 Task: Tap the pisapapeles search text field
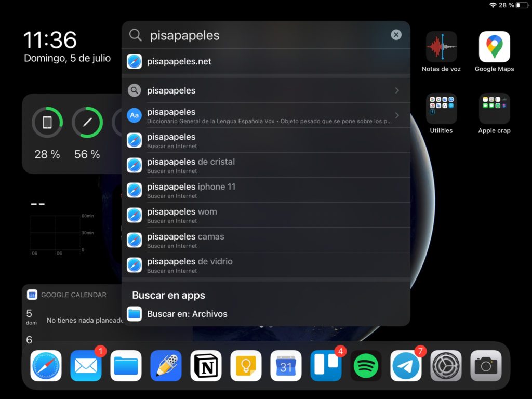[x=260, y=35]
